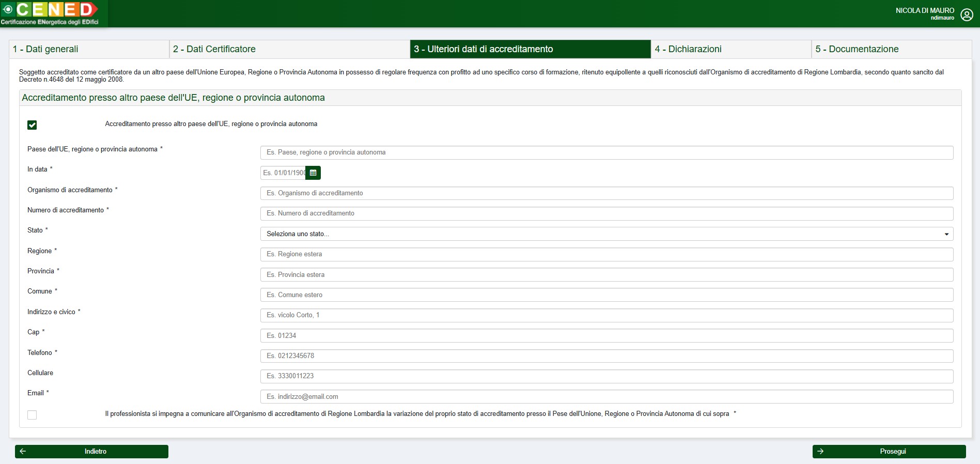980x464 pixels.
Task: Go to tab 4 - Dichiarazioni
Action: click(x=731, y=49)
